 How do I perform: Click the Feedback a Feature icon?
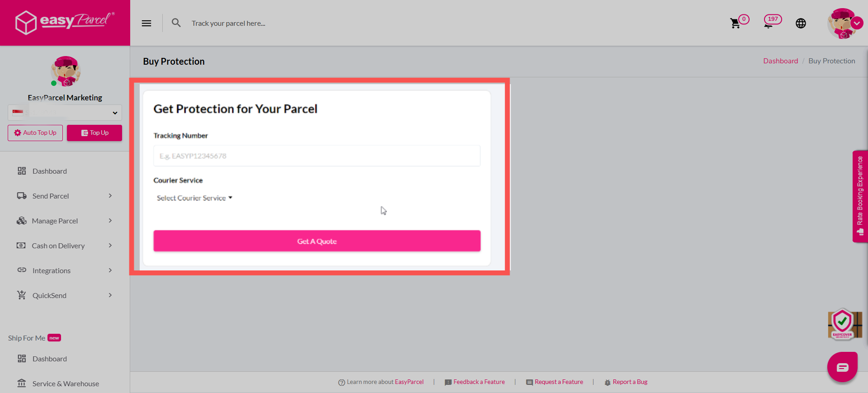click(x=448, y=383)
